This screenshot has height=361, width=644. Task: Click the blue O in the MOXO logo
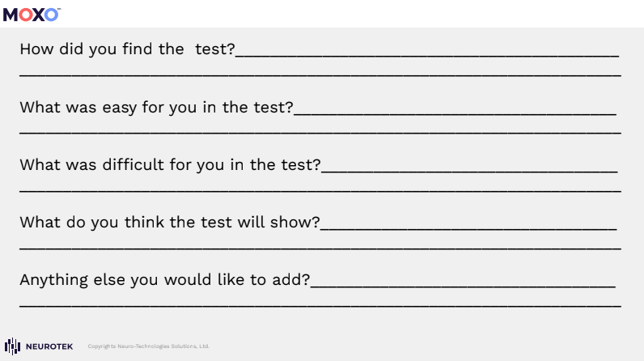click(51, 15)
